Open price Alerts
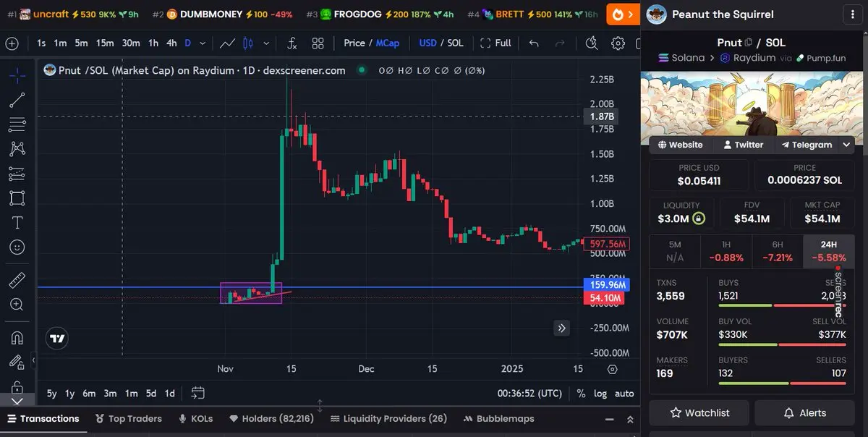 805,412
